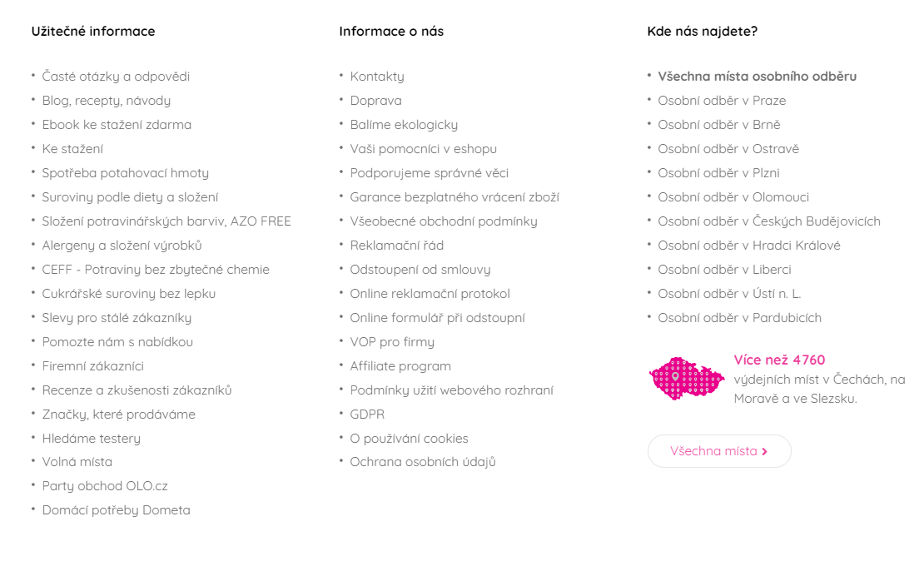Go to Blog, recepty, návody

pos(106,101)
